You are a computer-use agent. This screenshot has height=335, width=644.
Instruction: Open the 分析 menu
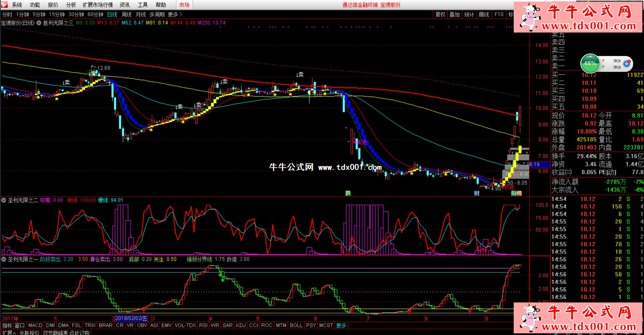click(x=71, y=5)
